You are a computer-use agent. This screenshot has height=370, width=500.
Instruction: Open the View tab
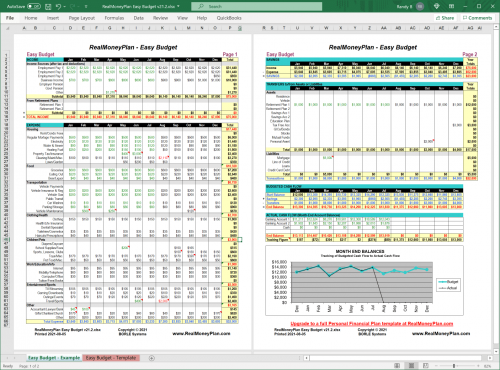pyautogui.click(x=182, y=18)
